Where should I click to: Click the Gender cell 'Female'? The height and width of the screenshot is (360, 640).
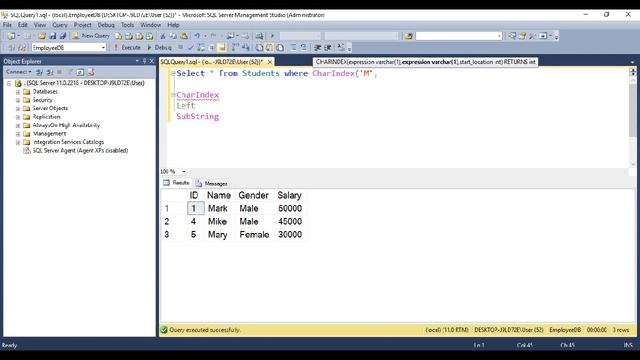[254, 235]
